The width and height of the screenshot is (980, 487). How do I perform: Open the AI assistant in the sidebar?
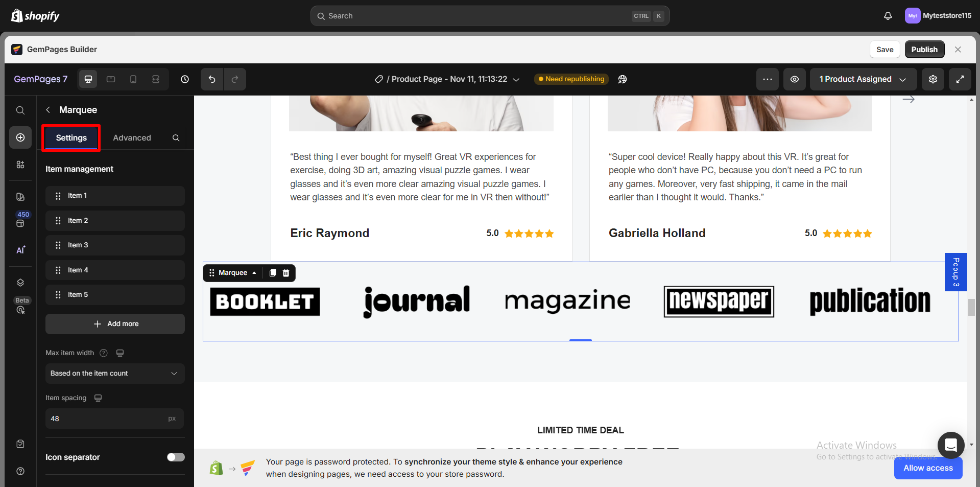click(x=20, y=250)
